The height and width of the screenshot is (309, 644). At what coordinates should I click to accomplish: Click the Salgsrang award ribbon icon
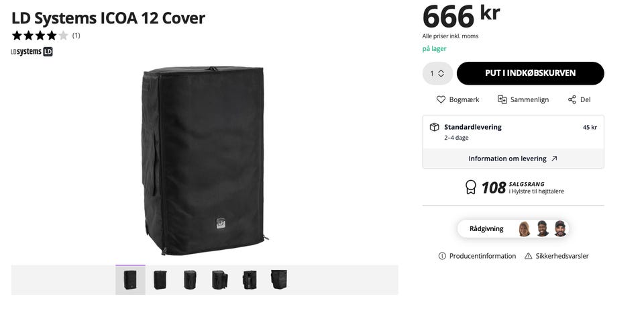pos(471,187)
